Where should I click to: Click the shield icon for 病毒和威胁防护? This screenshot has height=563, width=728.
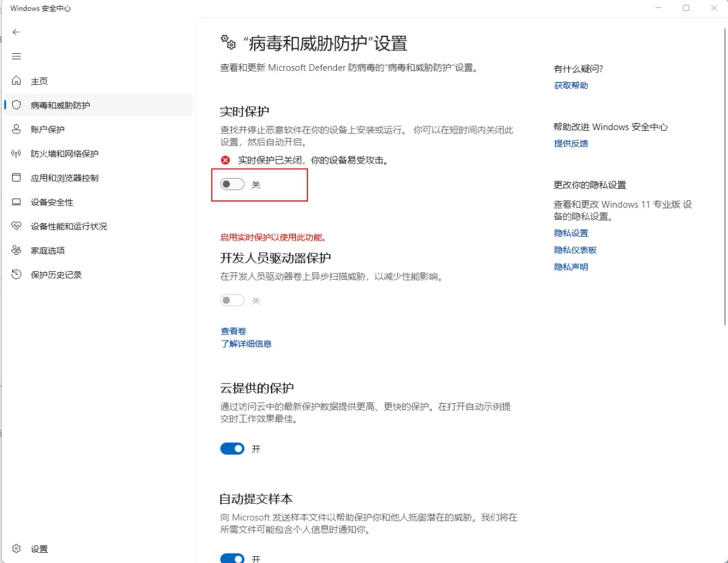16,105
